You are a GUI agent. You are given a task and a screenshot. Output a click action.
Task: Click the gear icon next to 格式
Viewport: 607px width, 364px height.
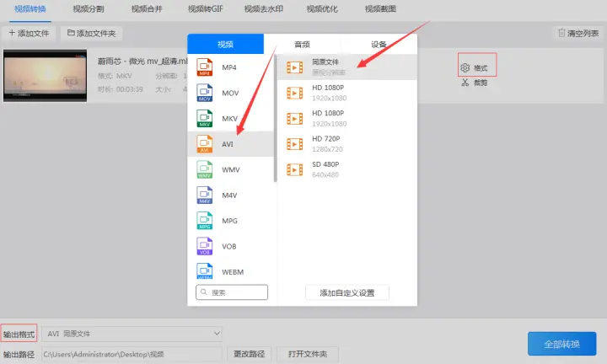click(x=465, y=67)
